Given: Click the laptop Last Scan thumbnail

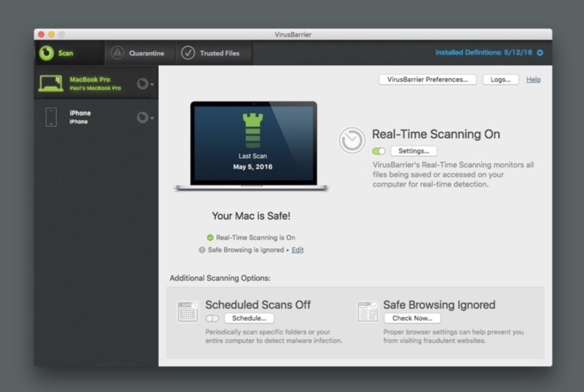Looking at the screenshot, I should (252, 146).
